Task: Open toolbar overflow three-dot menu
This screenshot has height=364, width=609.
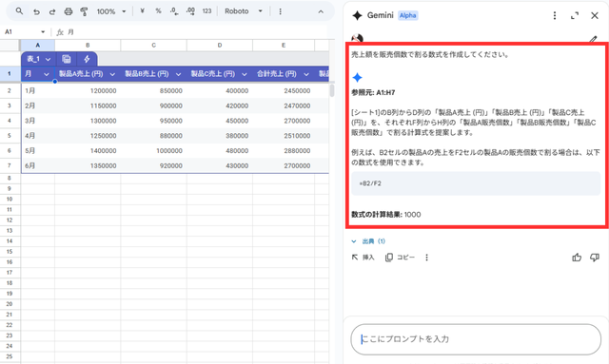Action: [280, 11]
